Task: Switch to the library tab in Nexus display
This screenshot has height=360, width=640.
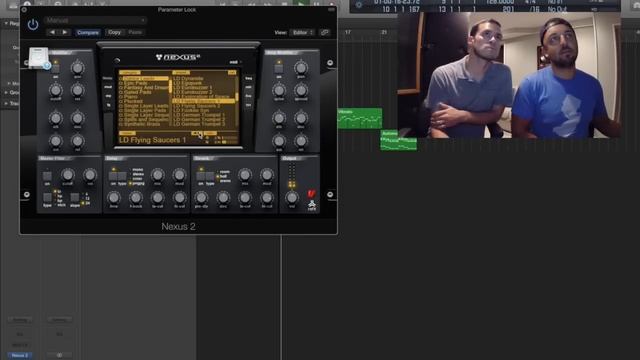Action: [108, 78]
